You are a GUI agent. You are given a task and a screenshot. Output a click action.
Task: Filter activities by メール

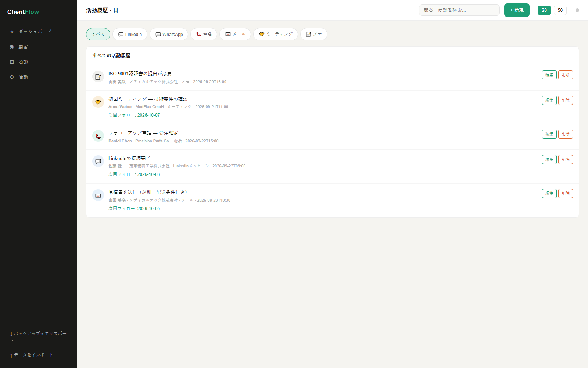coord(235,34)
